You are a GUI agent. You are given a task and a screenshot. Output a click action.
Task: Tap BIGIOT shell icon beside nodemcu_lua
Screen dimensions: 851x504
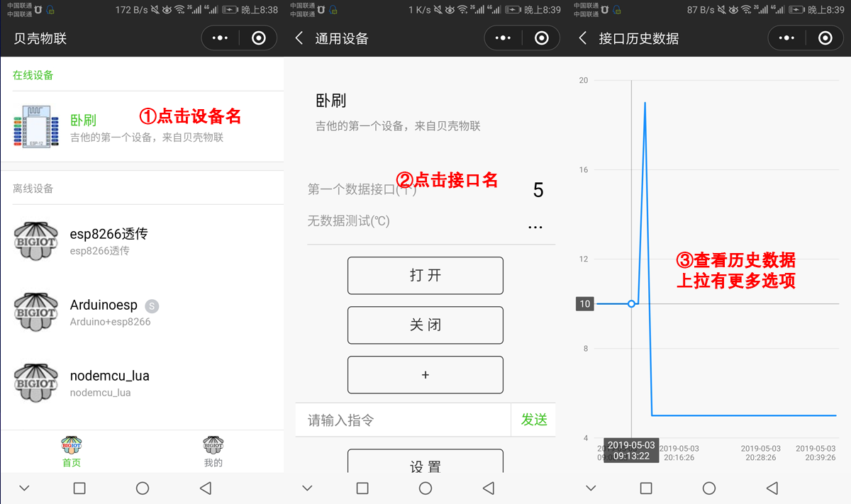(35, 382)
